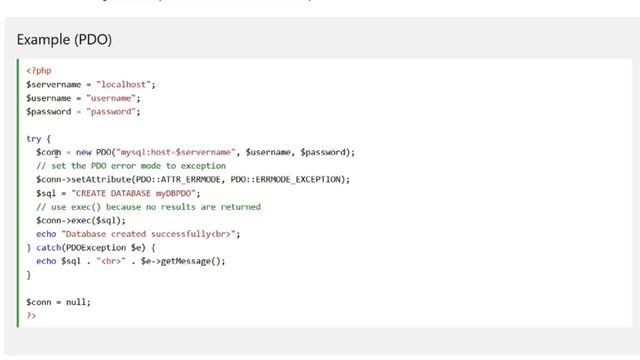The image size is (640, 360).
Task: Click the CREATE DATABASE myDBPDO line
Action: (118, 193)
